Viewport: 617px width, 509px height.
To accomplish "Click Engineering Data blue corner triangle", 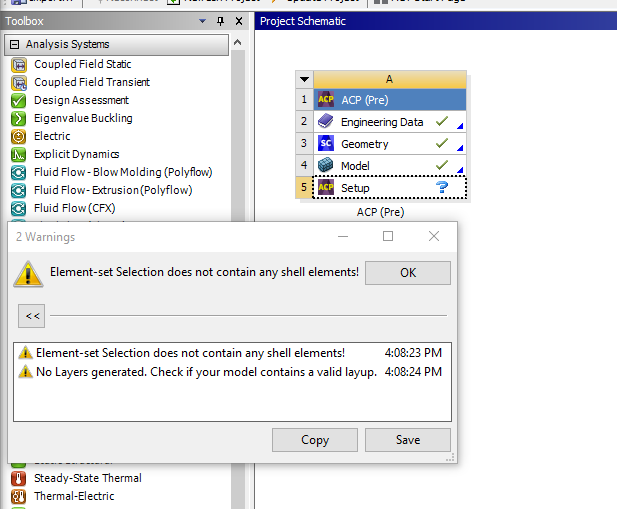I will (460, 126).
